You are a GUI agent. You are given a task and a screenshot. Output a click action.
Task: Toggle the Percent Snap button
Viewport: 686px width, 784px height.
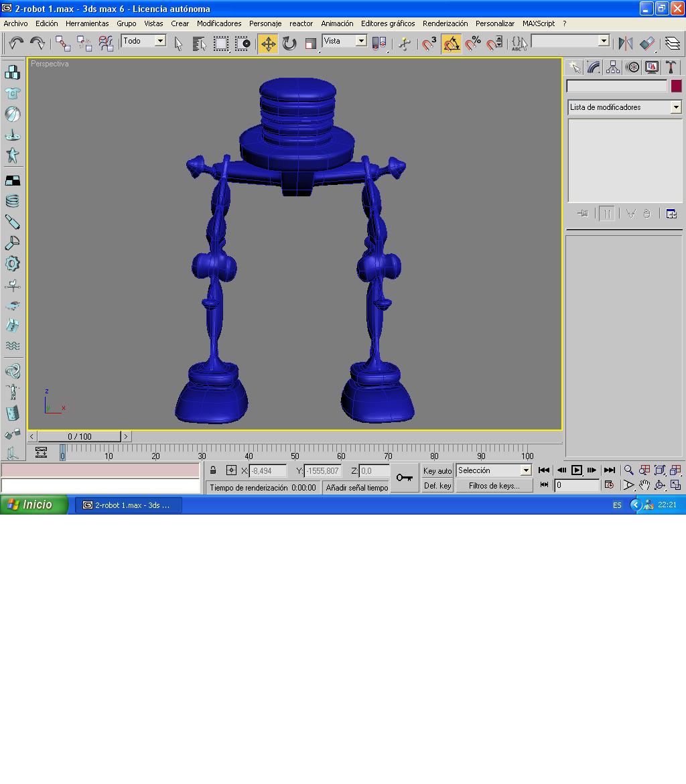[472, 44]
